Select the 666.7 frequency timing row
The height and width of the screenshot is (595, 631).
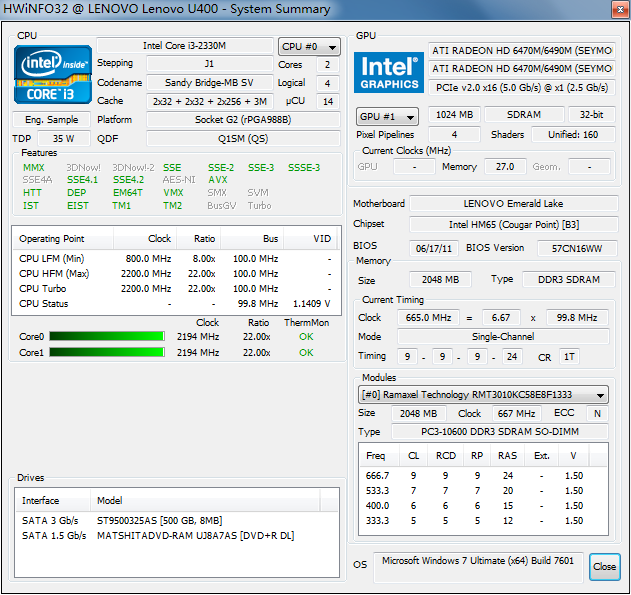click(470, 476)
